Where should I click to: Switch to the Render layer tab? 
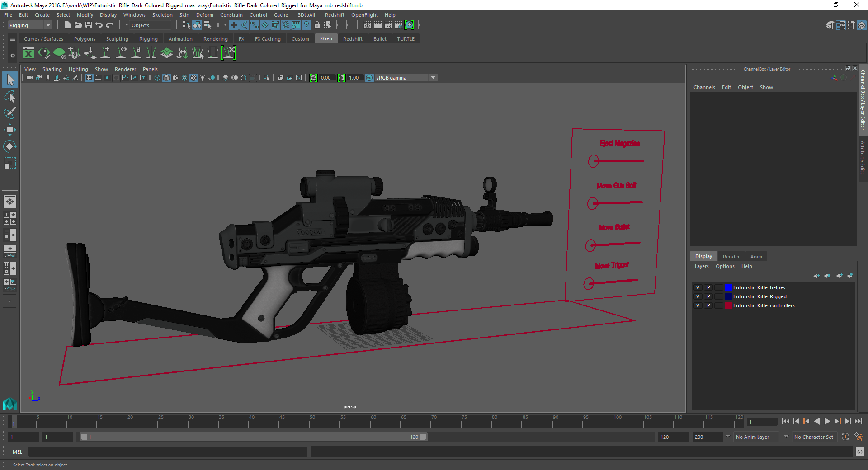[x=731, y=257]
